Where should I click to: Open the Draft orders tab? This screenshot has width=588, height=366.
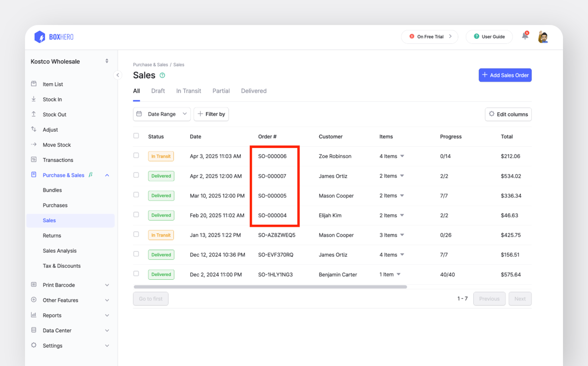[158, 91]
